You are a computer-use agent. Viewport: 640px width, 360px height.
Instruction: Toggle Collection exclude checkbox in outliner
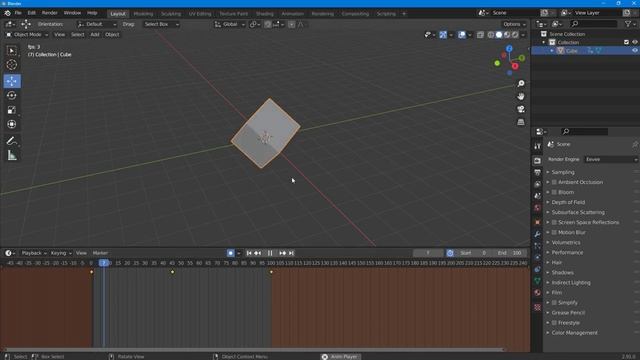click(x=627, y=42)
